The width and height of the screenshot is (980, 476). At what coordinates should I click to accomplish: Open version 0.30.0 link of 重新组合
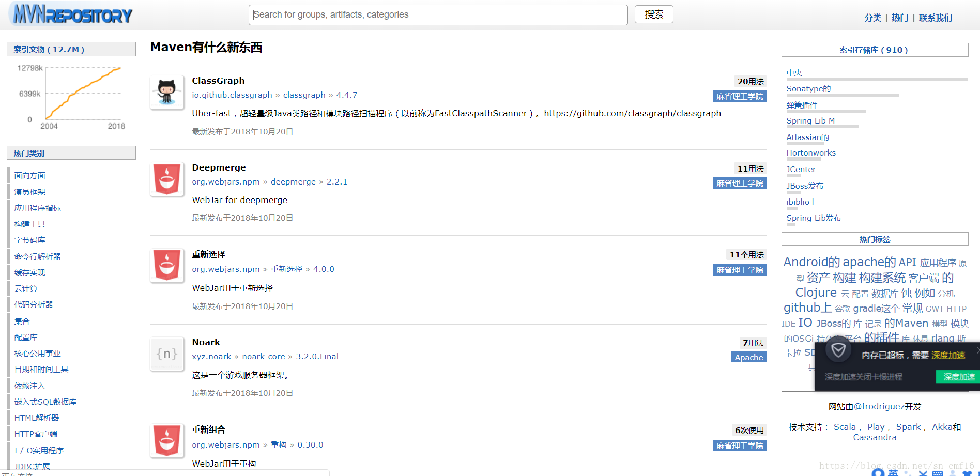[310, 445]
